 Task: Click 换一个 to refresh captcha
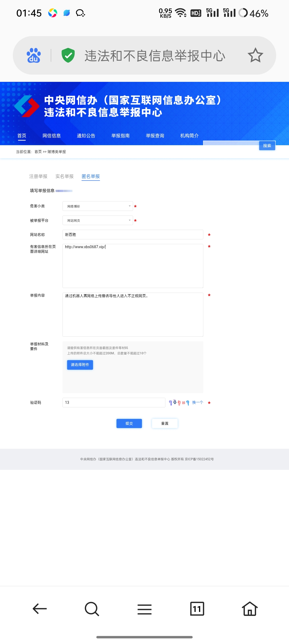pyautogui.click(x=198, y=402)
